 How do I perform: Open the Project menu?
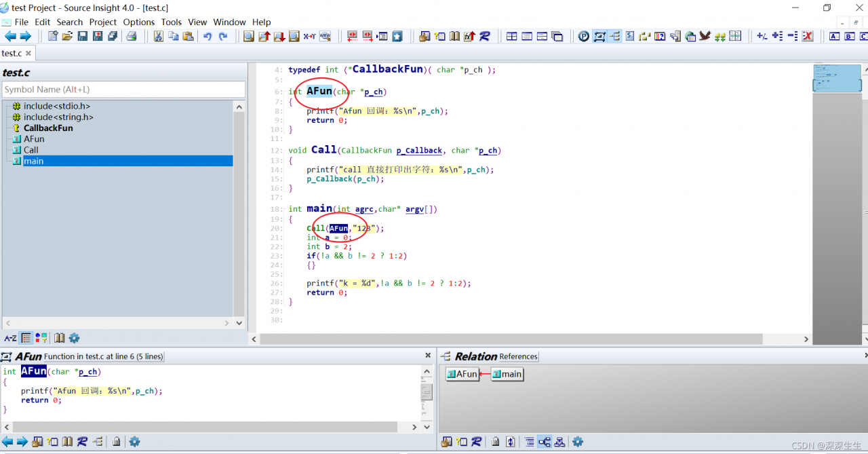tap(102, 22)
